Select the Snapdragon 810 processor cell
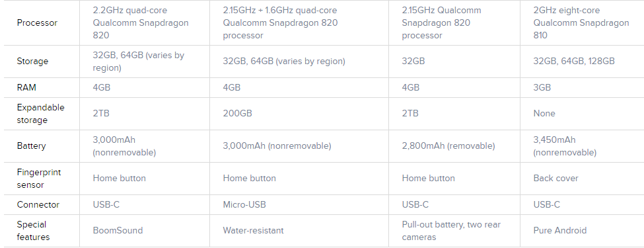 [581, 23]
